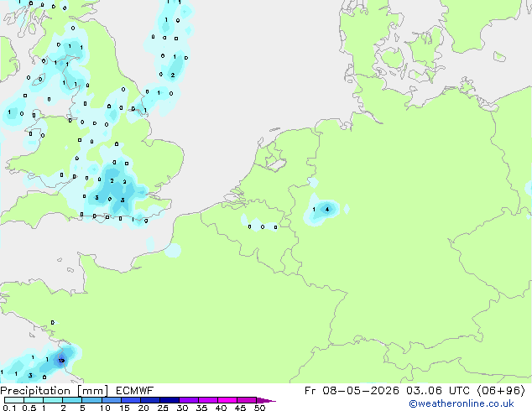Click the 'Precipitation' title text
The image size is (532, 411).
click(x=35, y=391)
